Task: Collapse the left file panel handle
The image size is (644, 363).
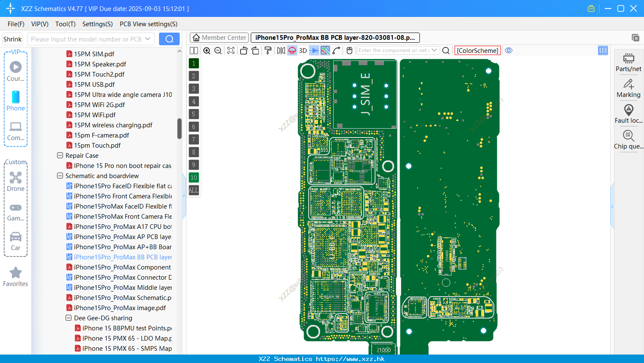Action: pyautogui.click(x=184, y=196)
